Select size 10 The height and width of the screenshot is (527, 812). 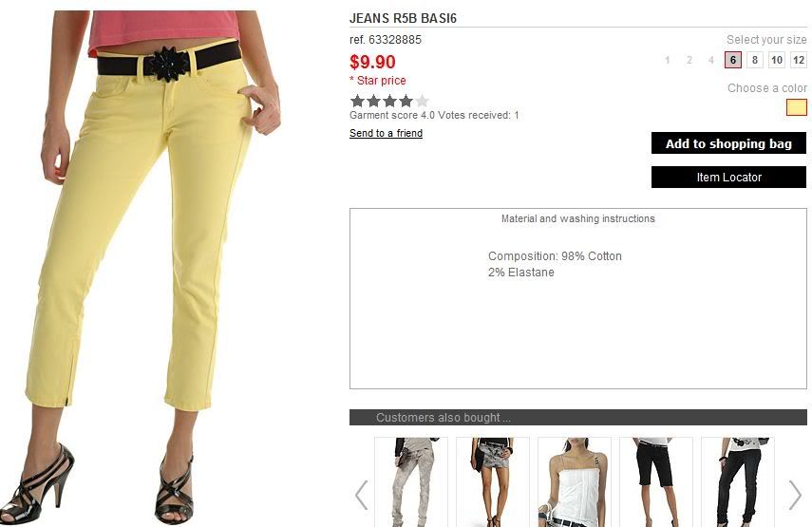777,60
